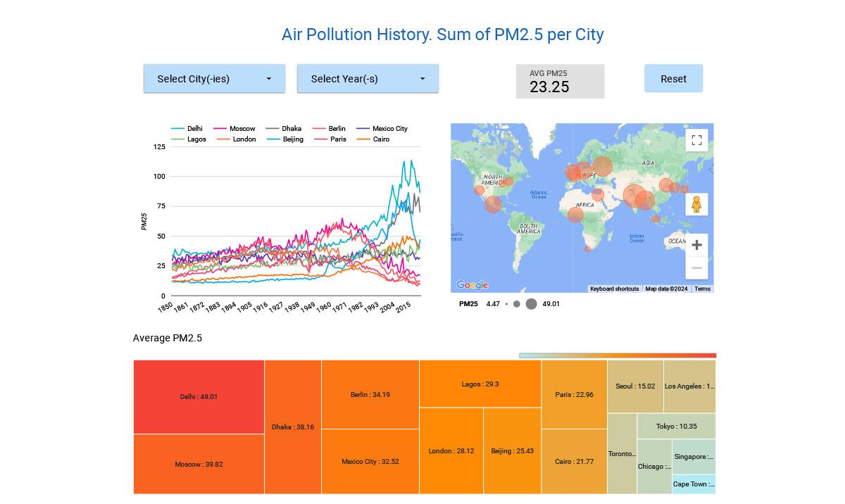Click the page title Air Pollution History
Viewport: 845px width, 504px height.
(x=442, y=34)
